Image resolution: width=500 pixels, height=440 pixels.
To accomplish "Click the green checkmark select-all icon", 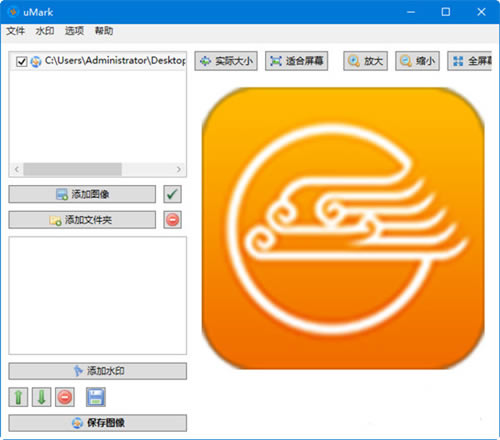I will [172, 194].
